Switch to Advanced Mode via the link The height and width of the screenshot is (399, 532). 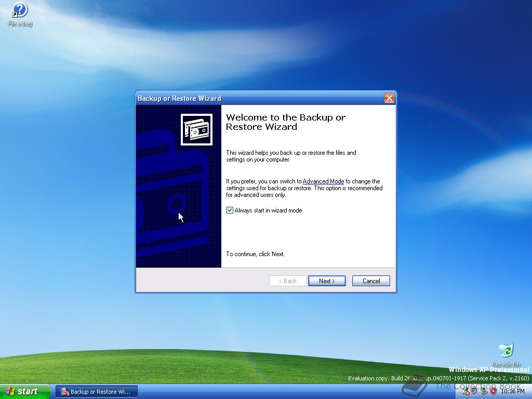323,181
